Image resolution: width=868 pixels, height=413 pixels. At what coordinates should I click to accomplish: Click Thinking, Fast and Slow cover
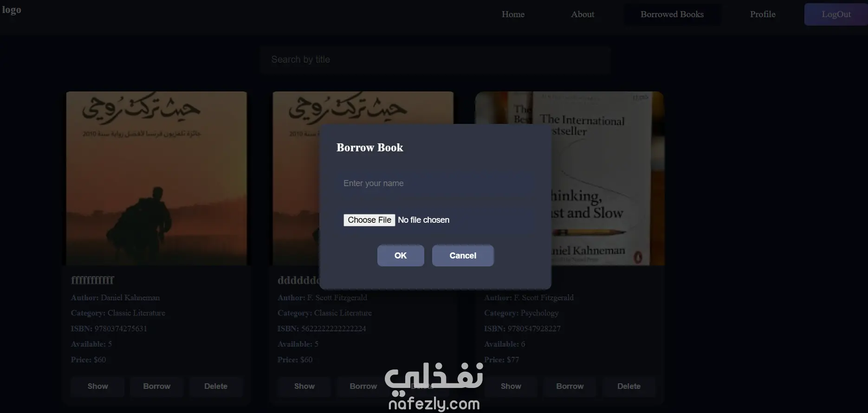click(570, 178)
